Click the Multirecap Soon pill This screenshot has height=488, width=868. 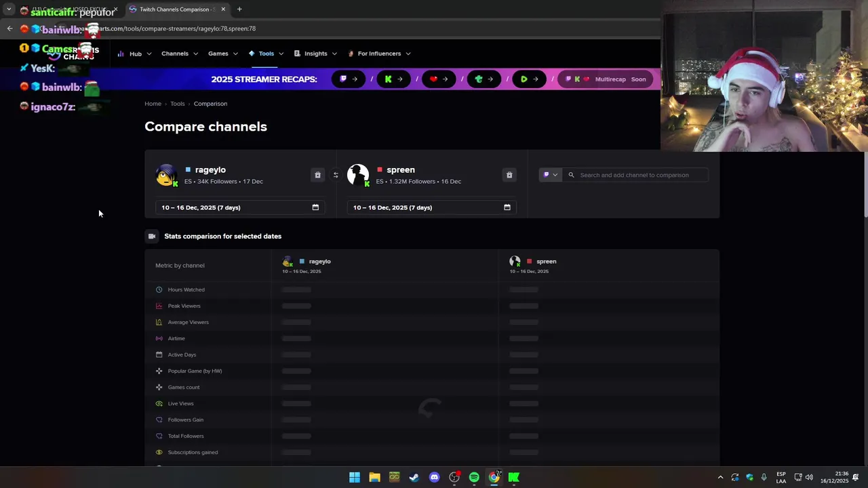(605, 79)
